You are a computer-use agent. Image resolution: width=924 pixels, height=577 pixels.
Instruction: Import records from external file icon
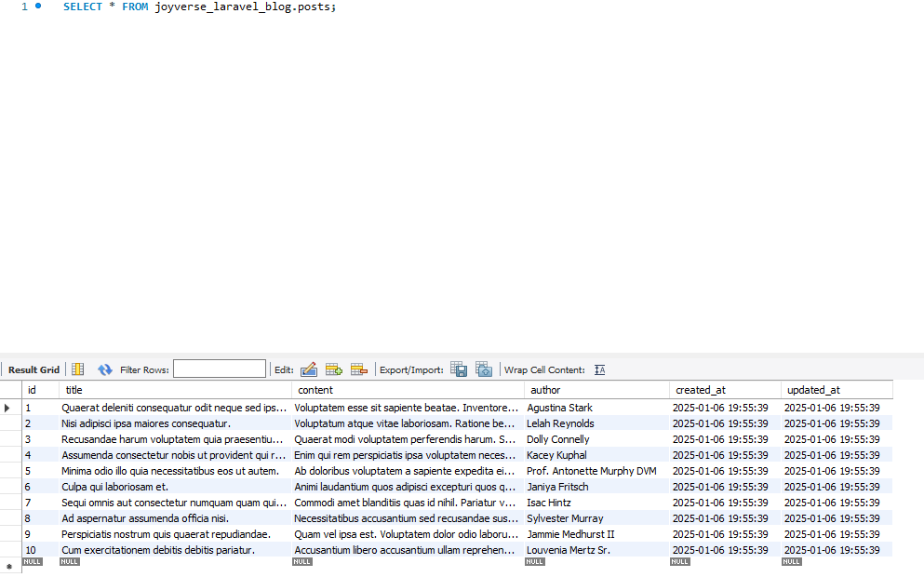click(x=484, y=369)
